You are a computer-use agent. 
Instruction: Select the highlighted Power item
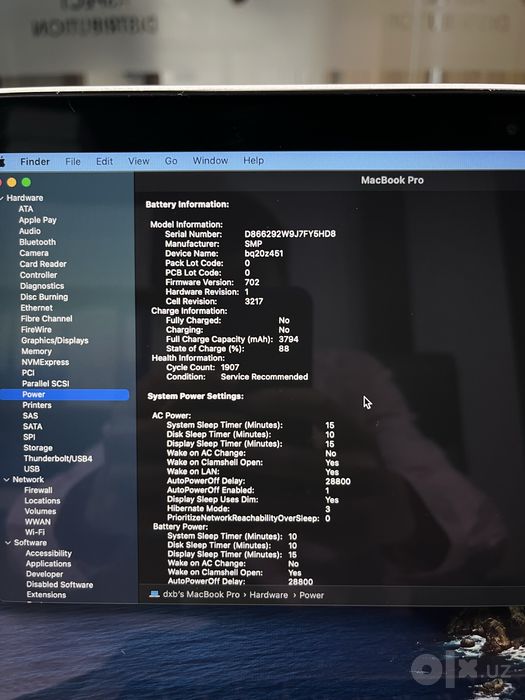pos(64,394)
